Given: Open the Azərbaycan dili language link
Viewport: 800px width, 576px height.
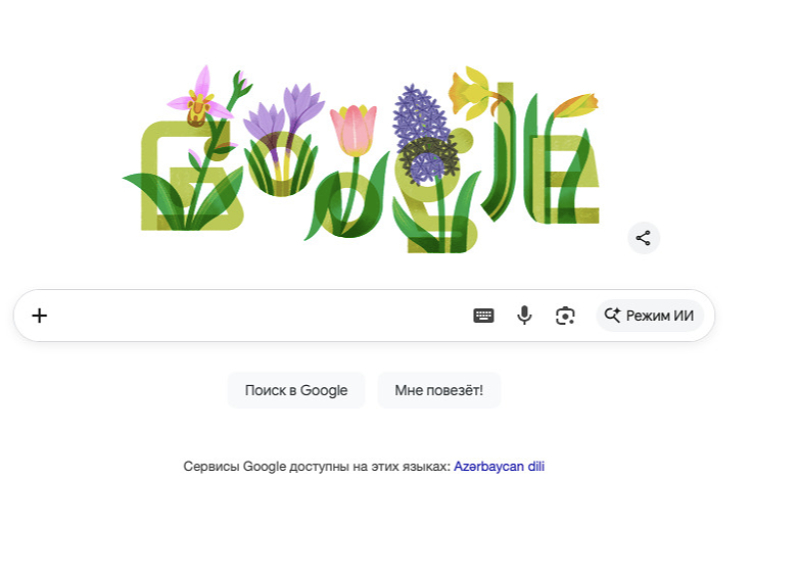Looking at the screenshot, I should coord(500,466).
